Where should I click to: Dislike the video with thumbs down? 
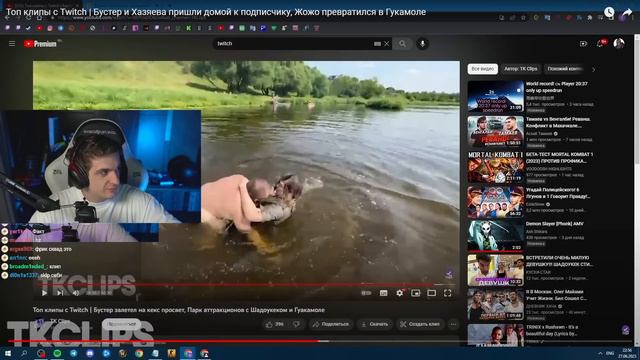(297, 324)
